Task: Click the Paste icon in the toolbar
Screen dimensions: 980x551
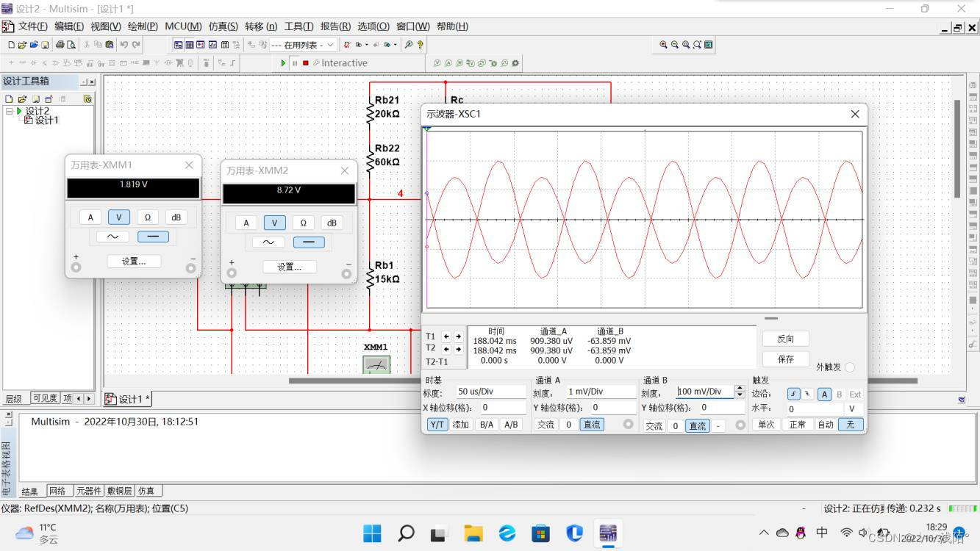Action: (x=110, y=45)
